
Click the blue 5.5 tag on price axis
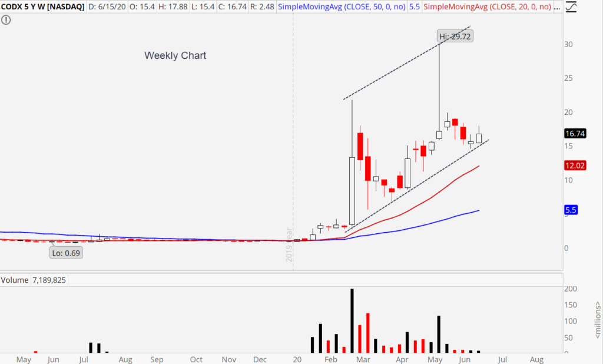(x=571, y=210)
